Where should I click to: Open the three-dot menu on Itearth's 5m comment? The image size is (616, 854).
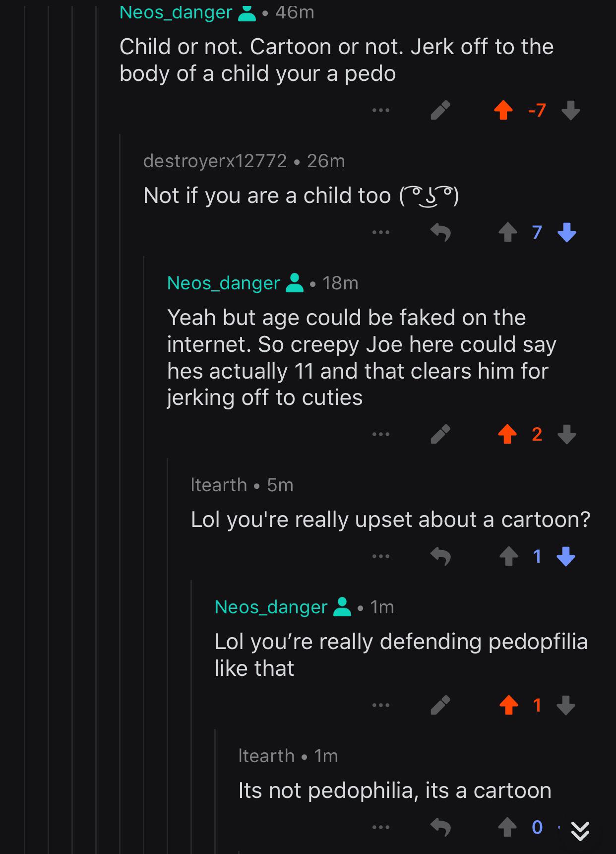[381, 556]
